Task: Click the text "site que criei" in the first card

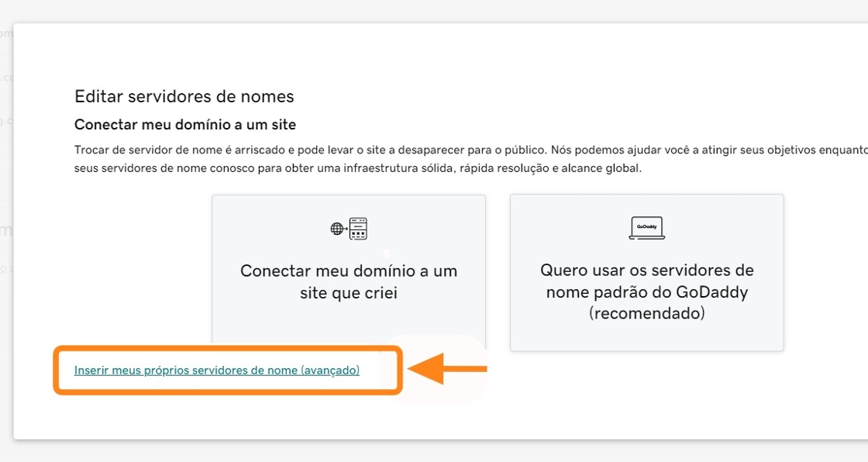Action: click(349, 293)
